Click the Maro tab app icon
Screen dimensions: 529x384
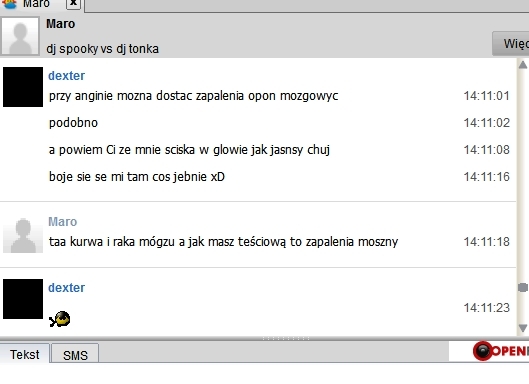pyautogui.click(x=8, y=4)
